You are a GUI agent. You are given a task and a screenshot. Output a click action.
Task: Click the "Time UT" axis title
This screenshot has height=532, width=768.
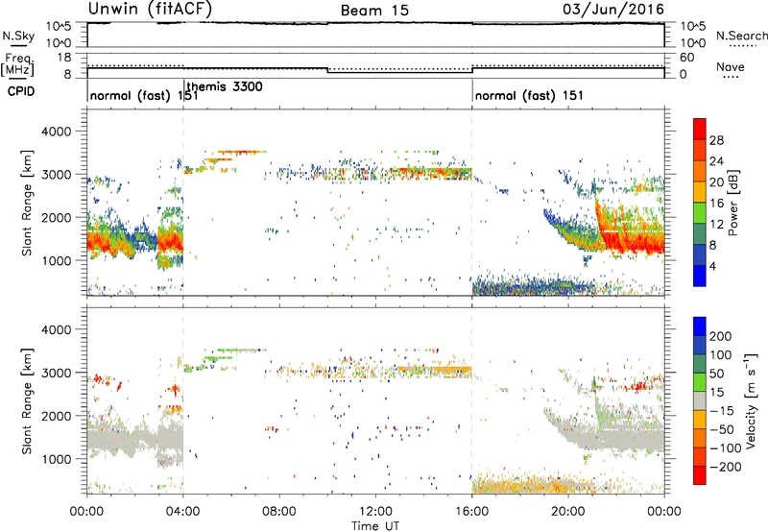pos(375,526)
